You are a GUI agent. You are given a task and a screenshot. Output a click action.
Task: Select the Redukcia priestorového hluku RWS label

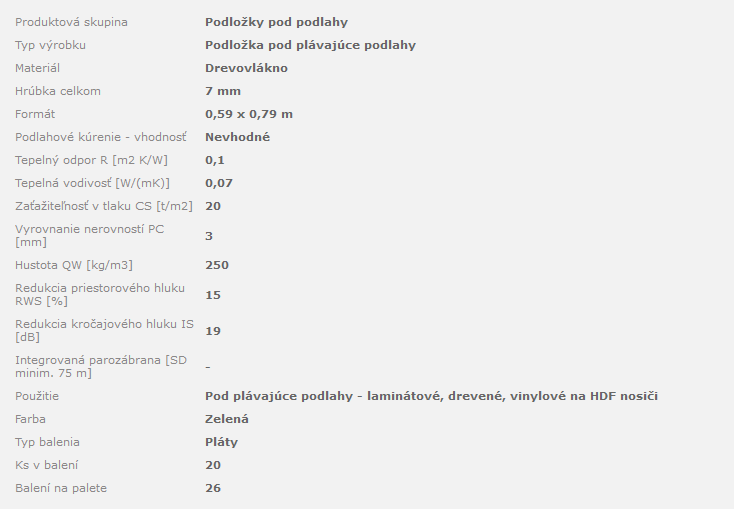pos(100,295)
